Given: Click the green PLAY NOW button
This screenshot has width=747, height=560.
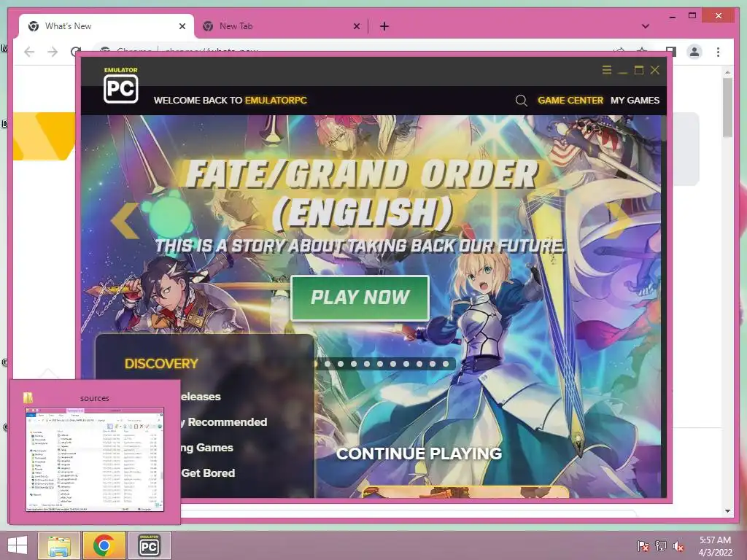Looking at the screenshot, I should tap(360, 297).
